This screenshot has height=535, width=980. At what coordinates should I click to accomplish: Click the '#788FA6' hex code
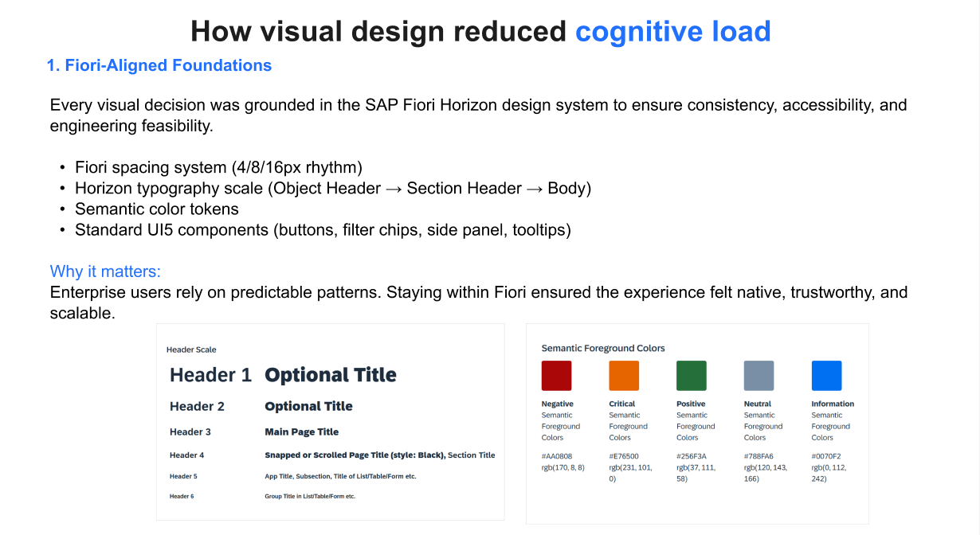point(759,456)
